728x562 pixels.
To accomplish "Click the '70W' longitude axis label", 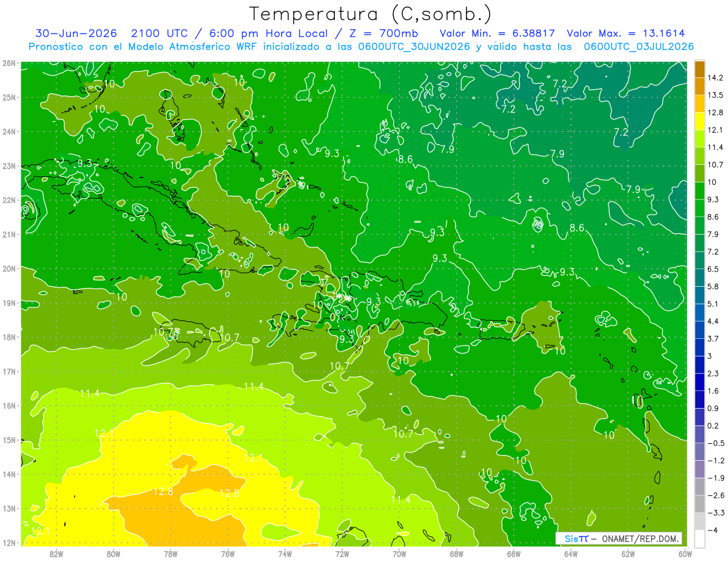I will 399,554.
